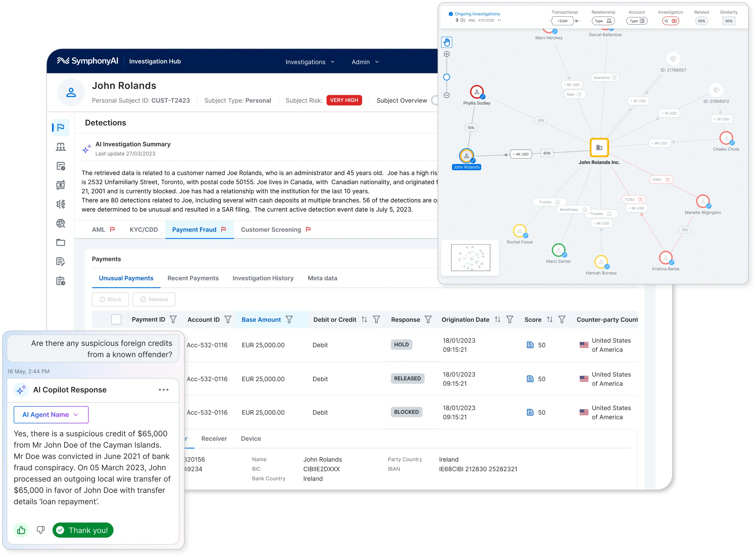Viewport: 756px width, 557px height.
Task: Click the Block button
Action: [110, 299]
